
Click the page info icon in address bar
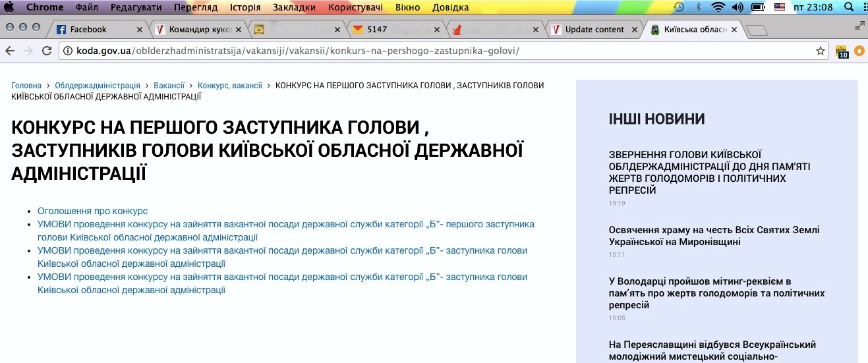point(67,51)
